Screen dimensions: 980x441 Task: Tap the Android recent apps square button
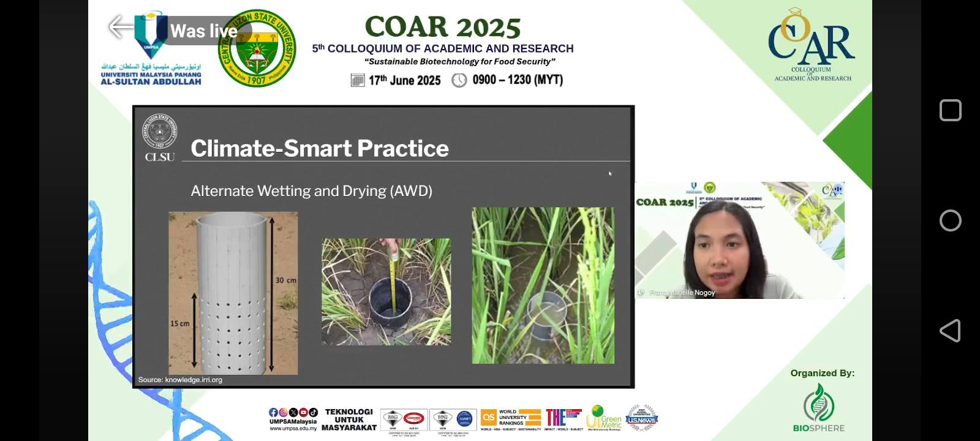point(950,110)
